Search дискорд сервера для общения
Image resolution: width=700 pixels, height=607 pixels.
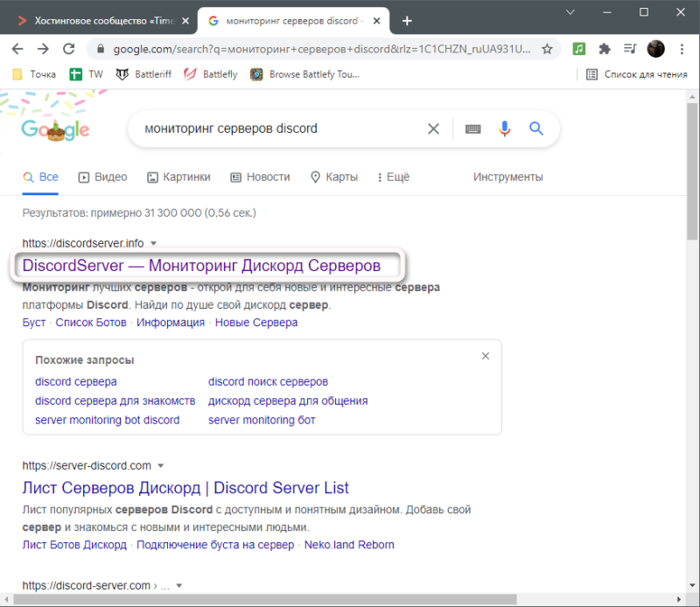(288, 401)
